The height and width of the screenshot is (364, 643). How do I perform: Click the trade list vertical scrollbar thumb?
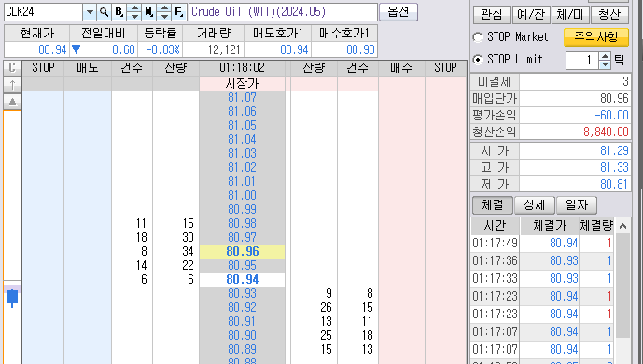[622, 286]
